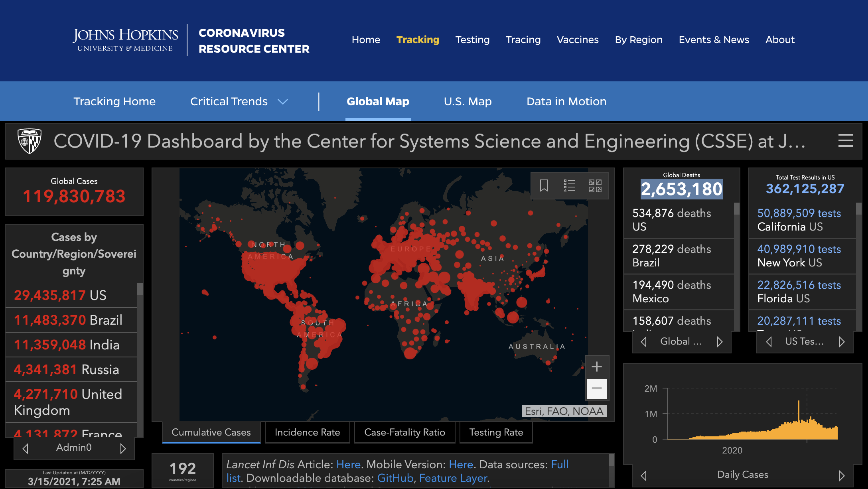Screen dimensions: 868x489
Task: Click right arrow beside US Tes... pager
Action: (x=842, y=342)
